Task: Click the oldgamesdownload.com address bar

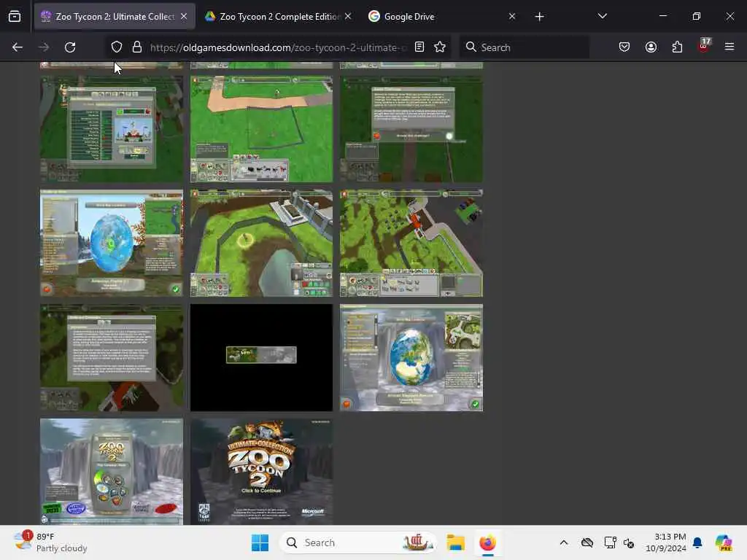Action: [x=278, y=47]
